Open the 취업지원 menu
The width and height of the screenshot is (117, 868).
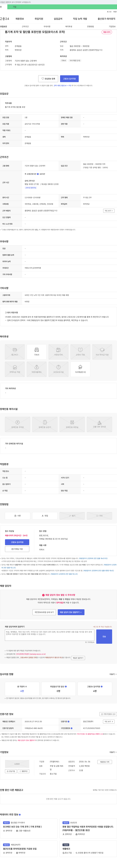(39, 19)
